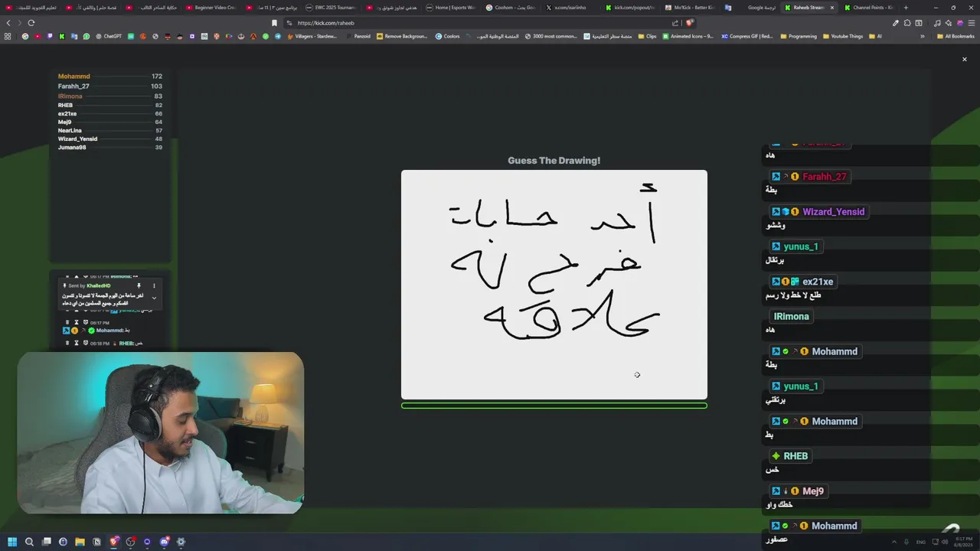Viewport: 980px width, 551px height.
Task: Open the Coolors bookmark
Action: [448, 36]
